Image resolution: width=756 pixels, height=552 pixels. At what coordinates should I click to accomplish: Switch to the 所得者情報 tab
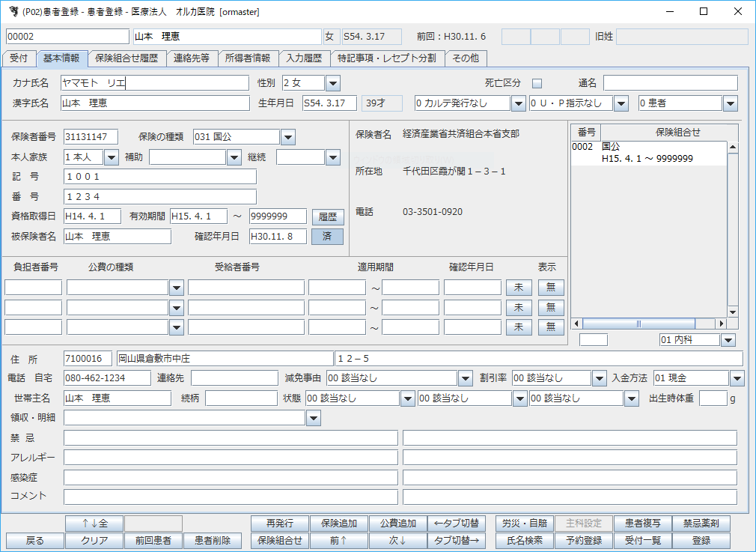pyautogui.click(x=248, y=58)
